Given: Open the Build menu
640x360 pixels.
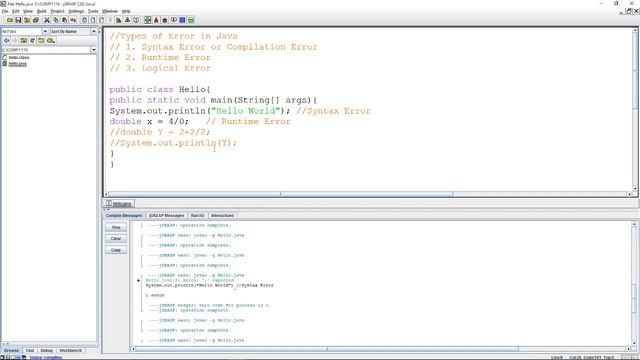Looking at the screenshot, I should [42, 11].
